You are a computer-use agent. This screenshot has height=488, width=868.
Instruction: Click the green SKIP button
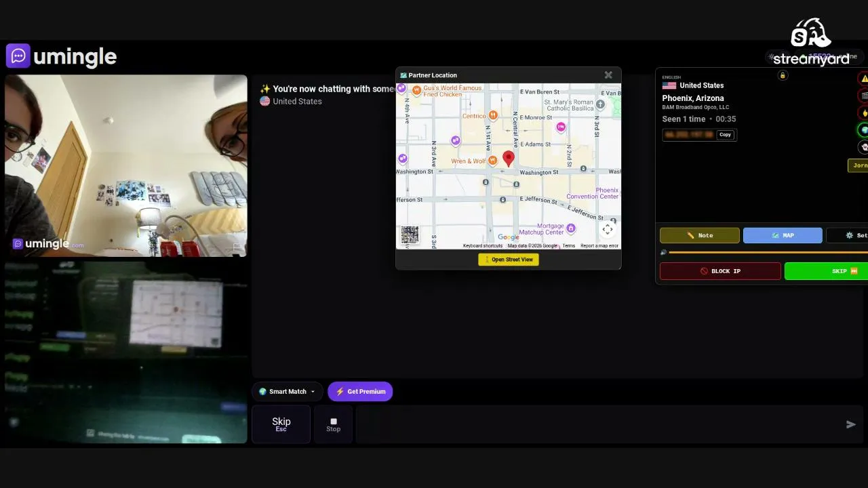coord(827,271)
